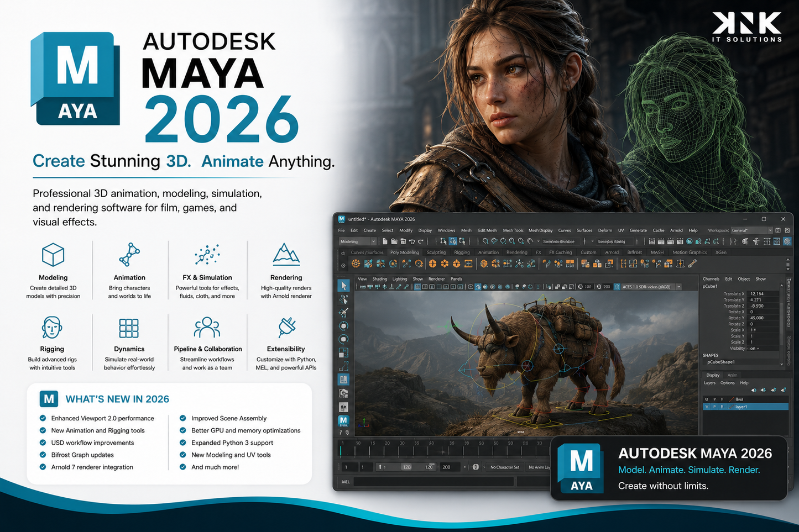Toggle the layer1 V visibility box
Image resolution: width=799 pixels, height=532 pixels.
707,407
